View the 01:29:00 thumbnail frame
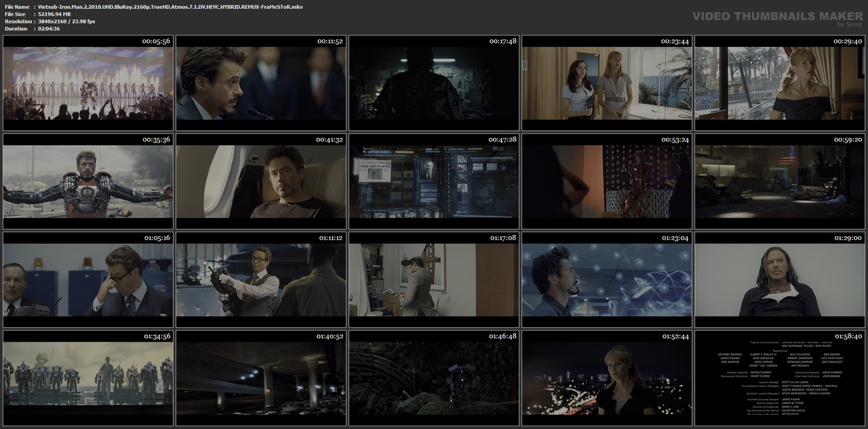 pyautogui.click(x=780, y=280)
